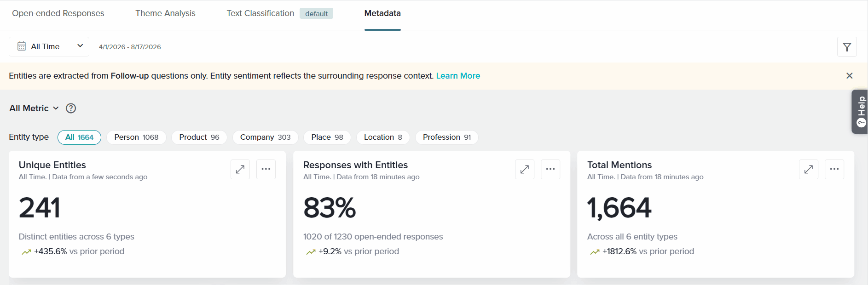The height and width of the screenshot is (285, 868).
Task: Open more options on Responses with Entities
Action: 550,170
